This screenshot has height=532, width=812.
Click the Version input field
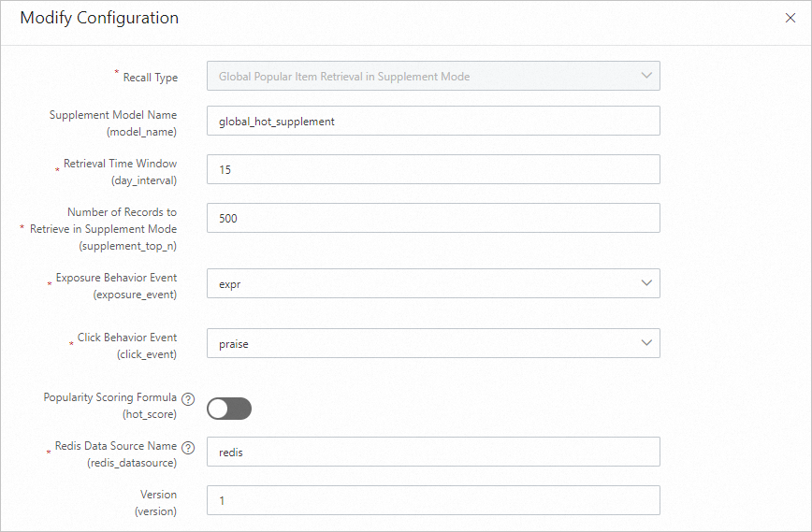[x=433, y=501]
